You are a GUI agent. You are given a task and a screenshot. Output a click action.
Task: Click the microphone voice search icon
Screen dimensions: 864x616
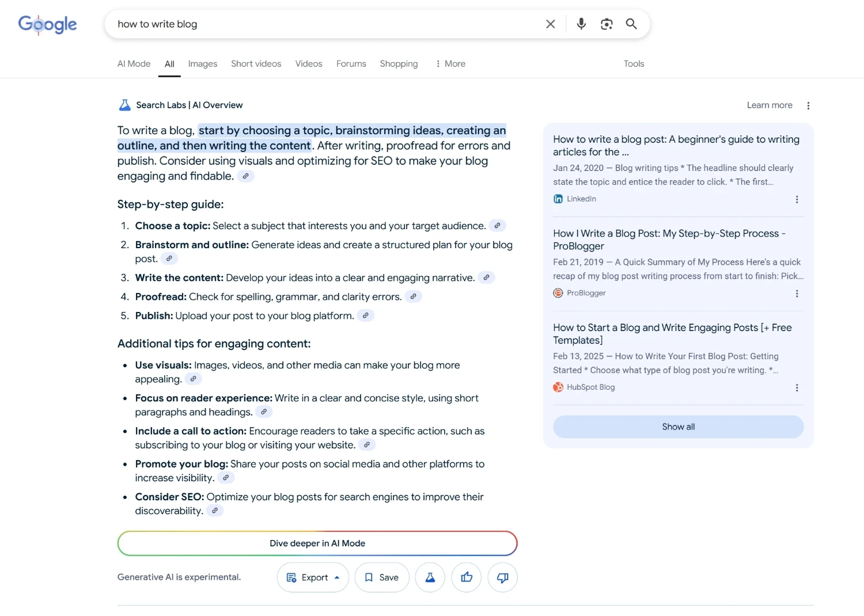581,24
